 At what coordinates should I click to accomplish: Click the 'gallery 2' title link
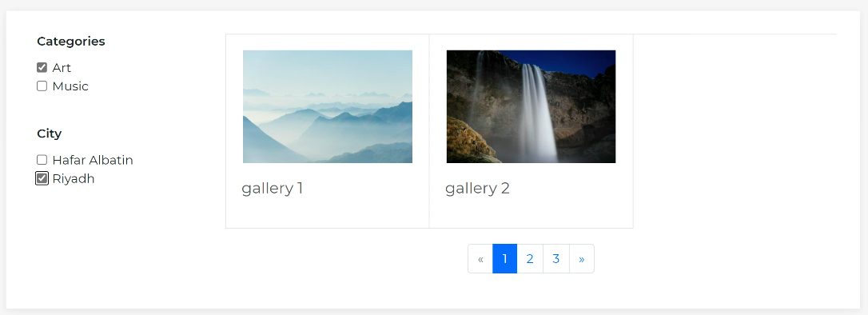477,189
